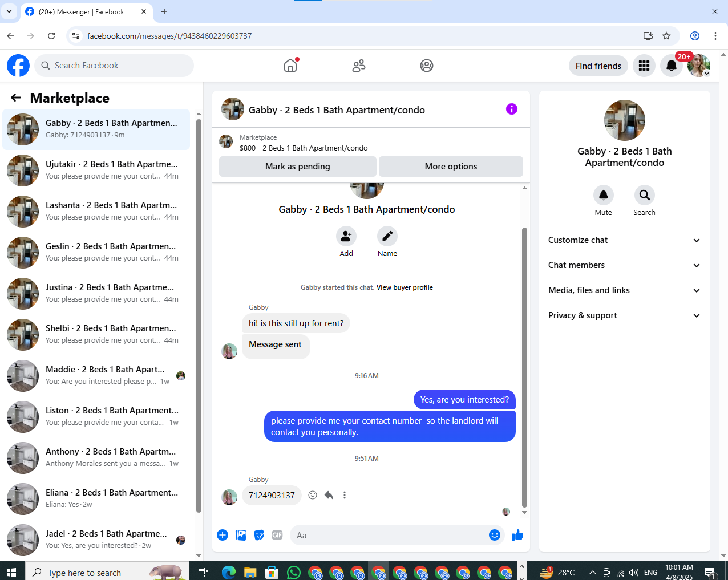
Task: Open the emoji picker in message box
Action: (x=495, y=535)
